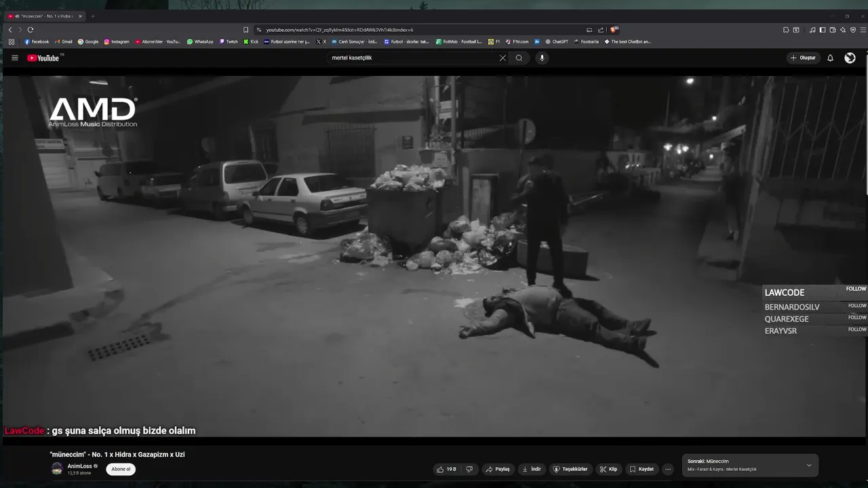
Task: Click the Klip clip button
Action: click(x=609, y=469)
